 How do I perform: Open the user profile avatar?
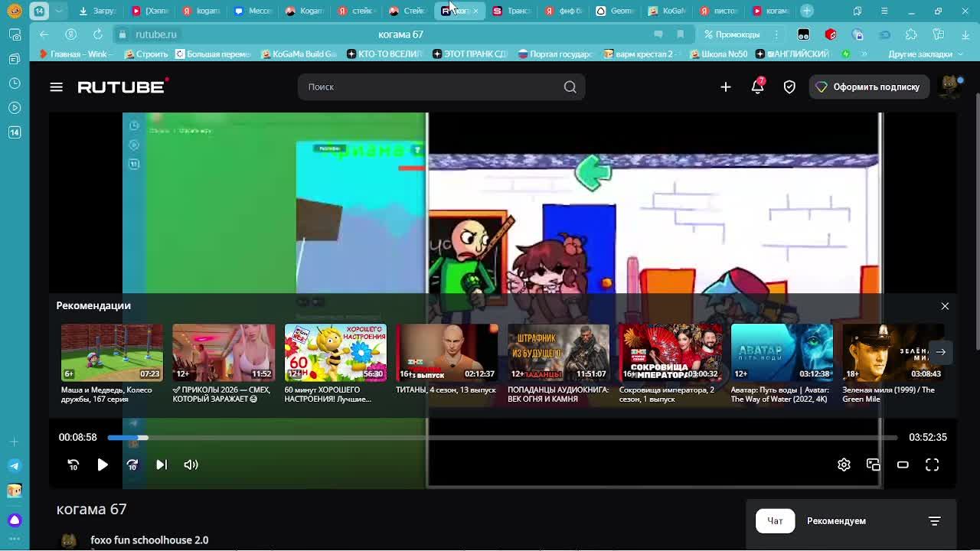pos(950,86)
